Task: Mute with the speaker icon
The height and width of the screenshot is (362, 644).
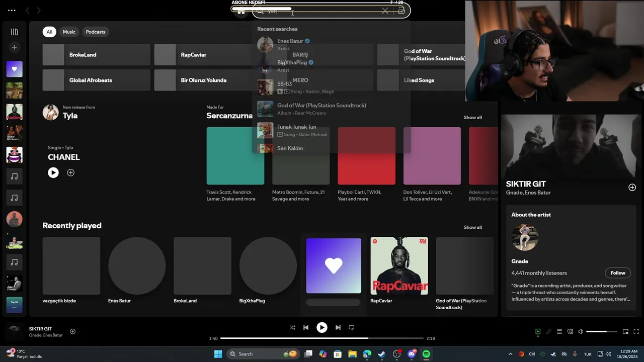Action: 581,332
